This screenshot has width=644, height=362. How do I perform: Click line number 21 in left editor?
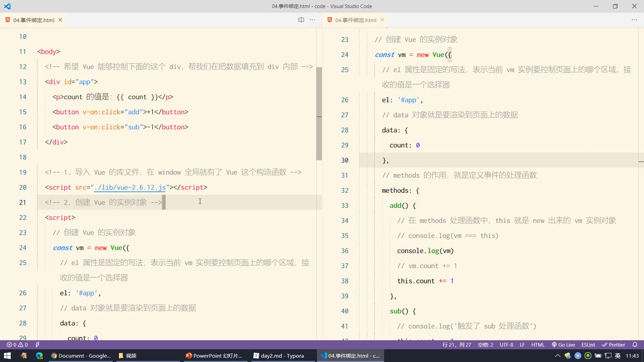(22, 202)
